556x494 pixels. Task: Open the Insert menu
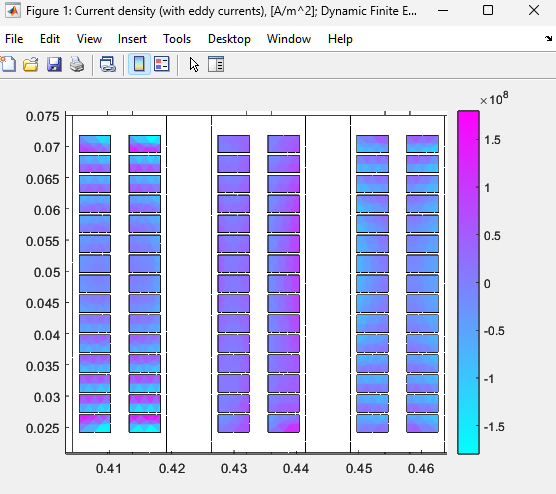[x=132, y=39]
